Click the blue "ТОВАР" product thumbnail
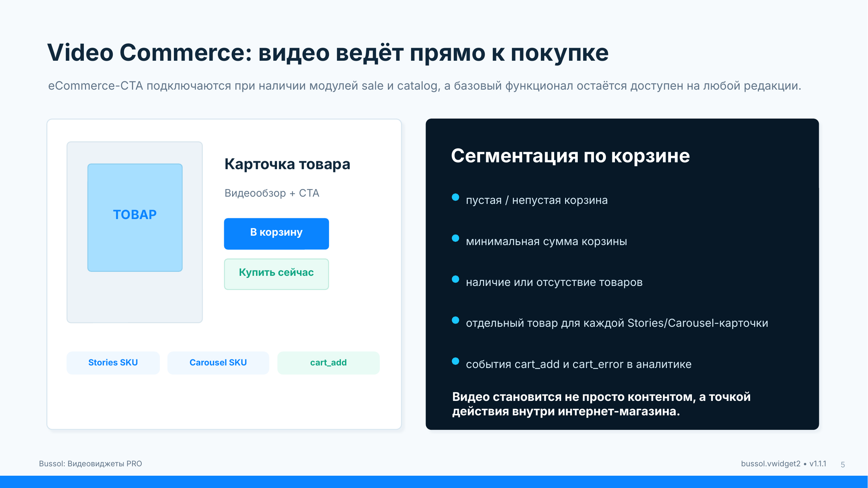The image size is (868, 488). click(135, 218)
